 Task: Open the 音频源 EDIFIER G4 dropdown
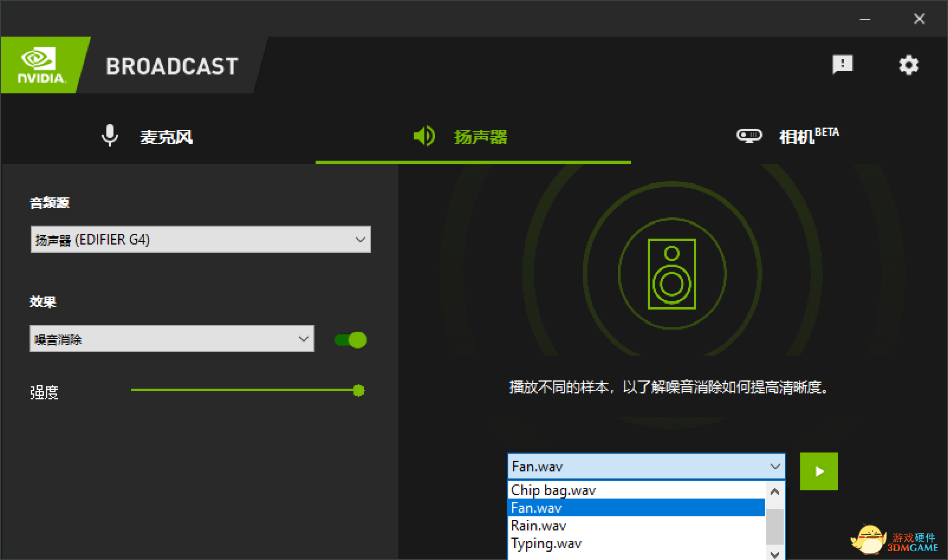(x=200, y=239)
